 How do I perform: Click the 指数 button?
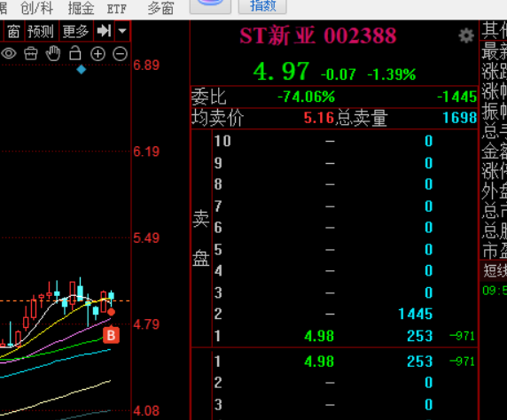coord(262,6)
